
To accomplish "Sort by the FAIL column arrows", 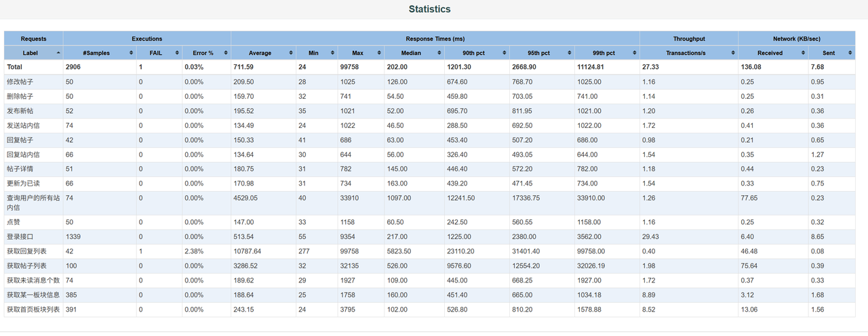I will tap(177, 53).
